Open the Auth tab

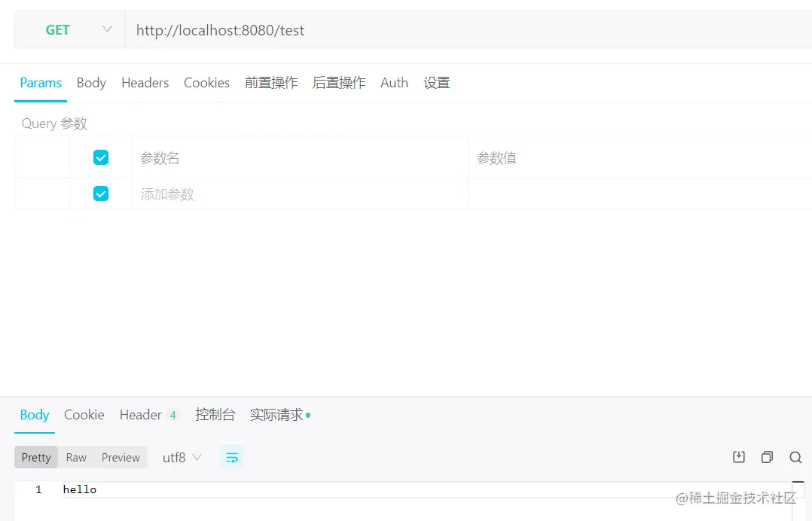point(394,83)
